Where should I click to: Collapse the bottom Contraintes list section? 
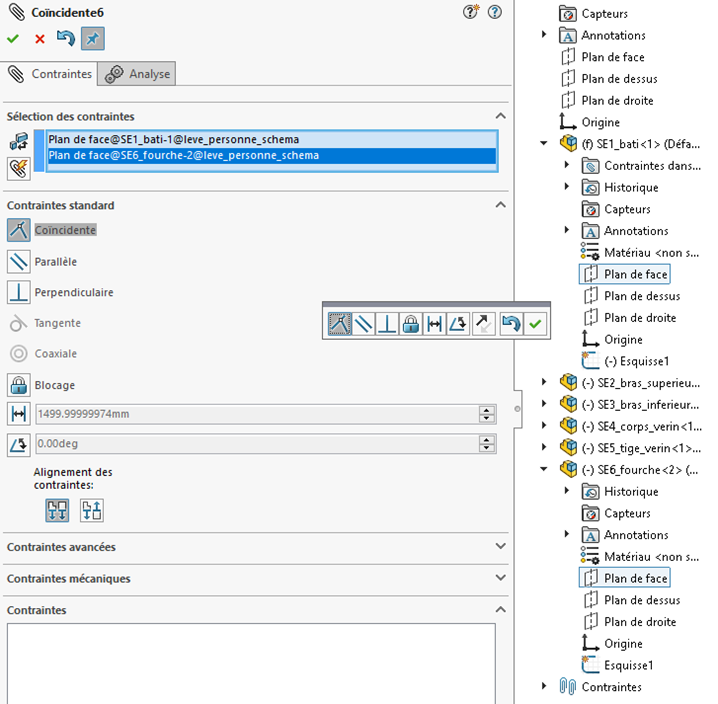click(500, 610)
